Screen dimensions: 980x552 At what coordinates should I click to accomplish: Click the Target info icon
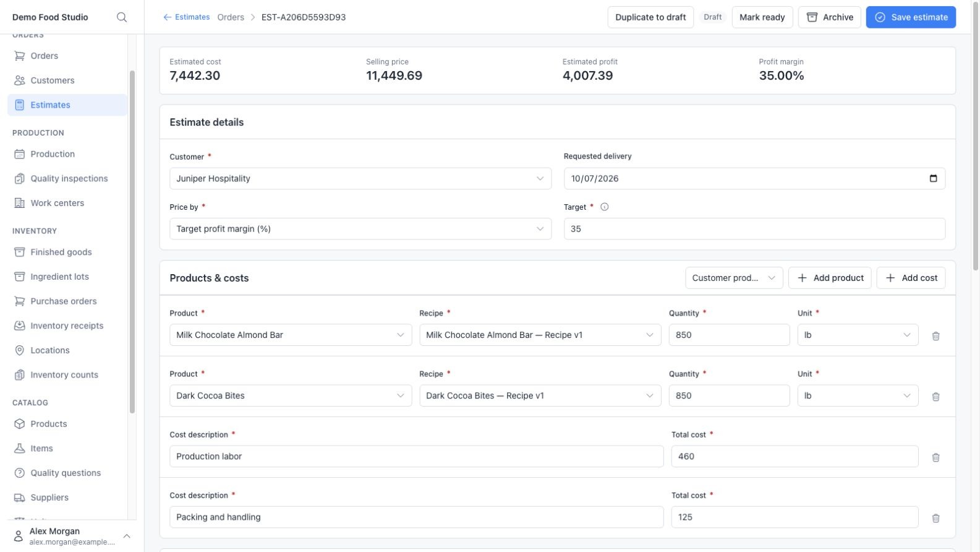tap(604, 207)
